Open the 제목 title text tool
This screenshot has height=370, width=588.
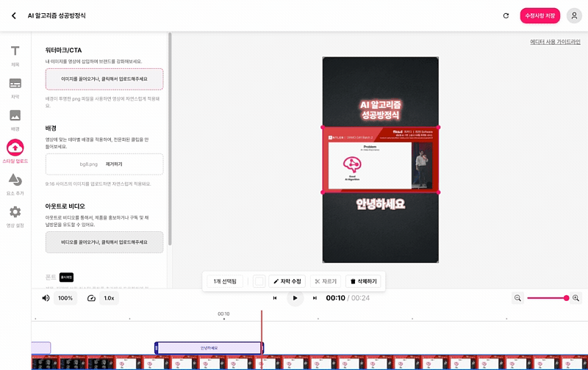tap(15, 57)
